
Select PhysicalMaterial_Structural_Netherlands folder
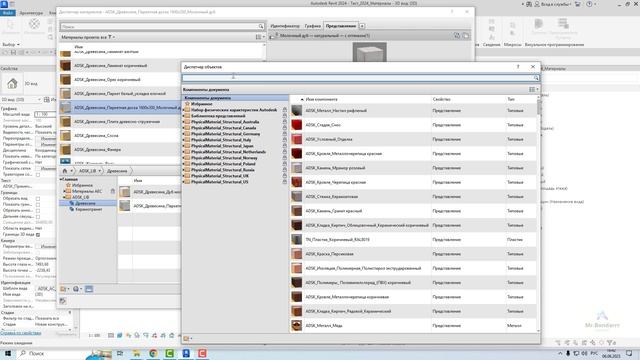click(228, 152)
